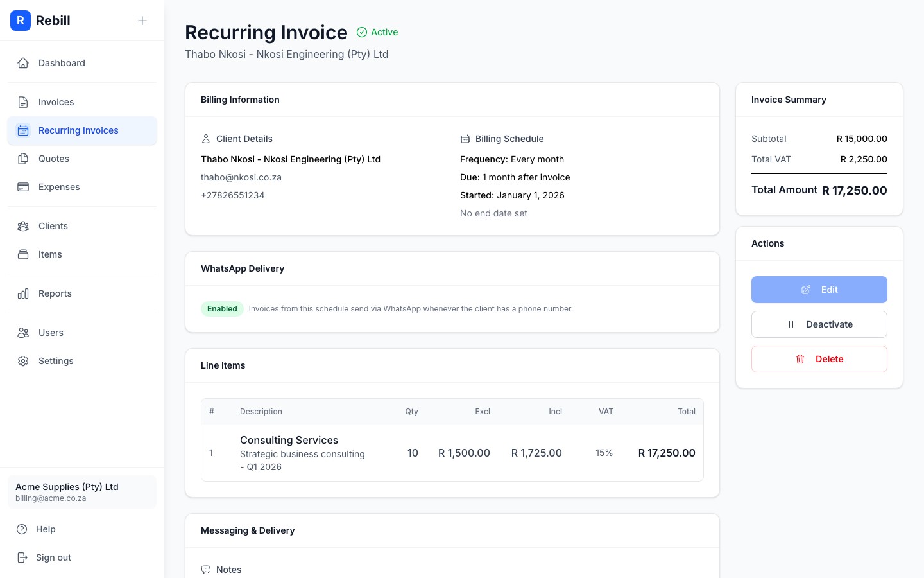Click the trash icon on Delete button
This screenshot has height=578, width=924.
point(800,359)
